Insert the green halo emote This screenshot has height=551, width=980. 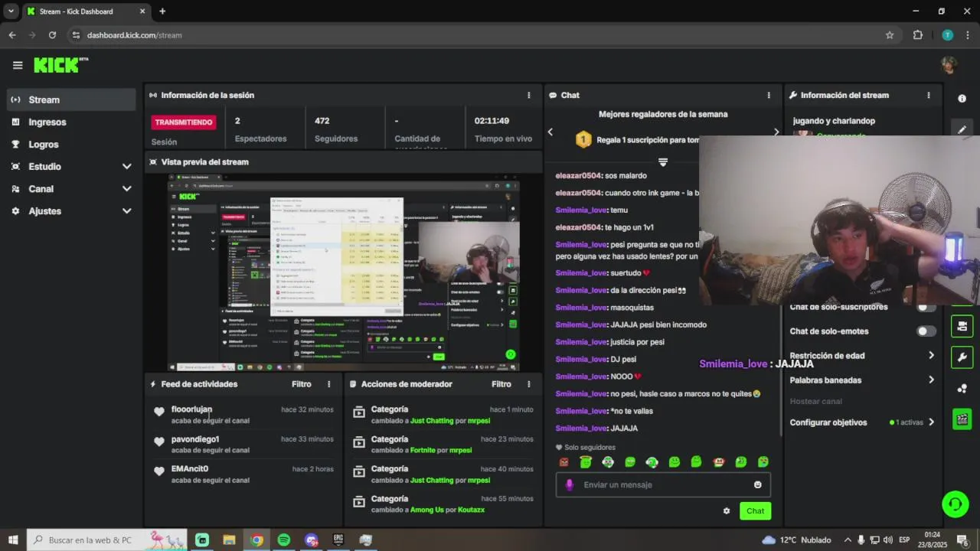pos(586,462)
